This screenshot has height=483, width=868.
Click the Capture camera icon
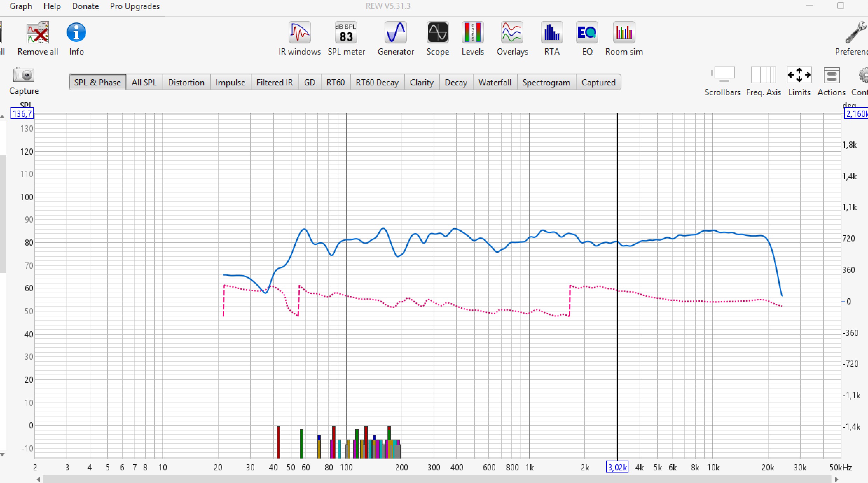click(23, 75)
